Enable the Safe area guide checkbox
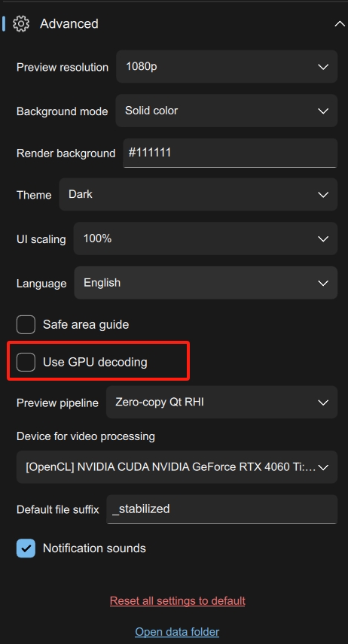Screen dimensions: 348x644 pyautogui.click(x=26, y=324)
